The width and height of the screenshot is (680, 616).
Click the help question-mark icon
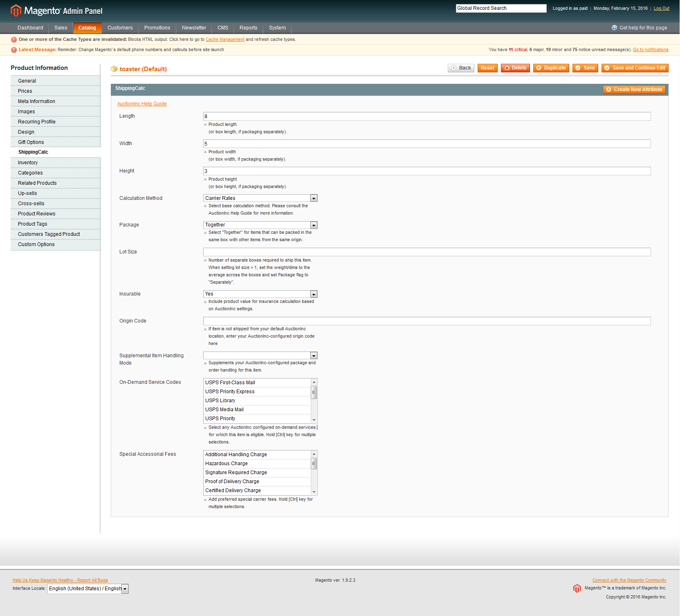[614, 28]
